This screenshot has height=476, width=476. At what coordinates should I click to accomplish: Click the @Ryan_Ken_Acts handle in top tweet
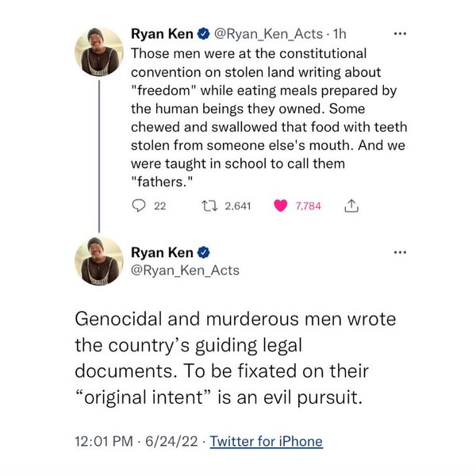point(267,34)
